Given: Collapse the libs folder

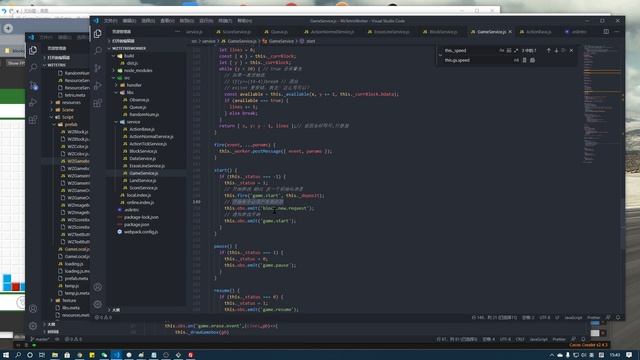Looking at the screenshot, I should 130,92.
